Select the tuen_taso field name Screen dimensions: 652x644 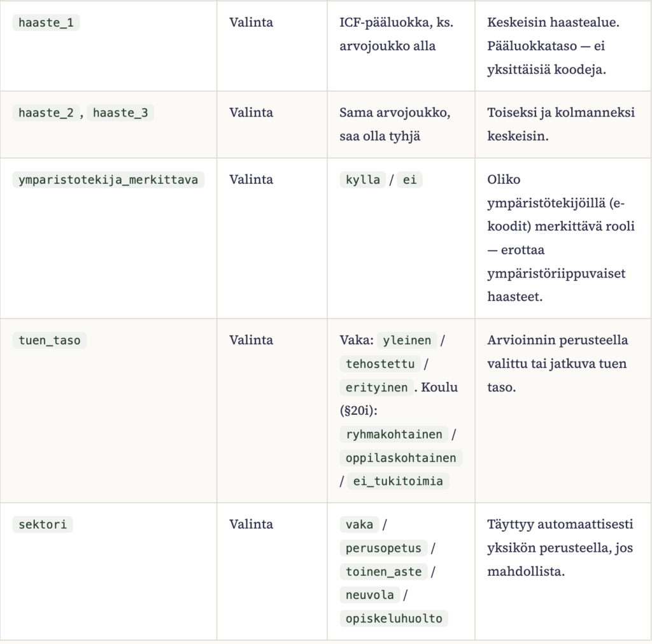click(50, 340)
